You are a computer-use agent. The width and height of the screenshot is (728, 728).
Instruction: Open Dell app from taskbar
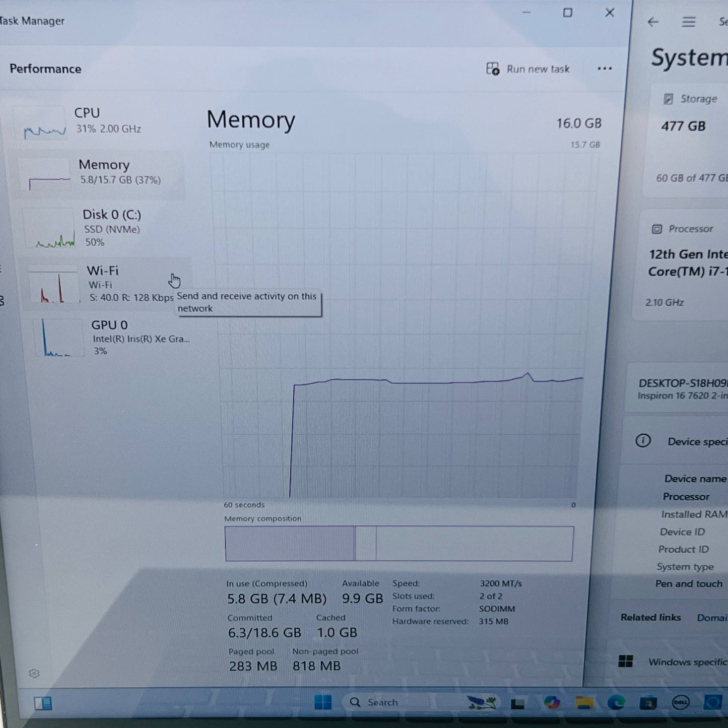[x=681, y=702]
